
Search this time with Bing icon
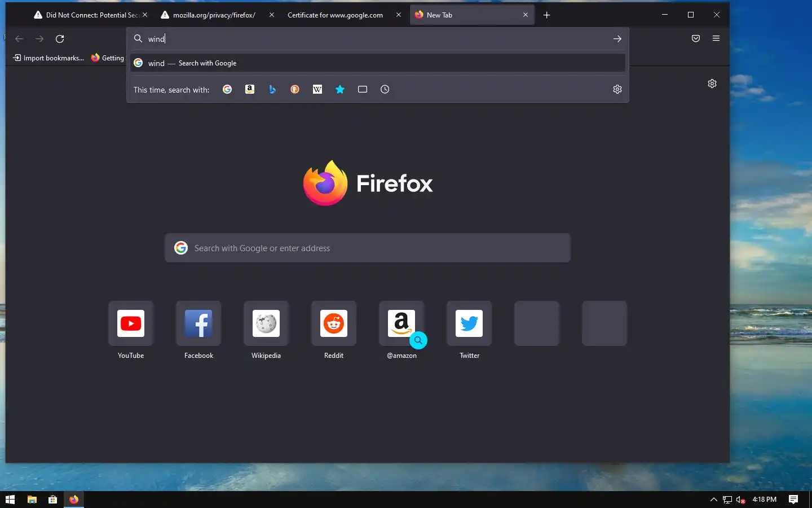coord(272,89)
